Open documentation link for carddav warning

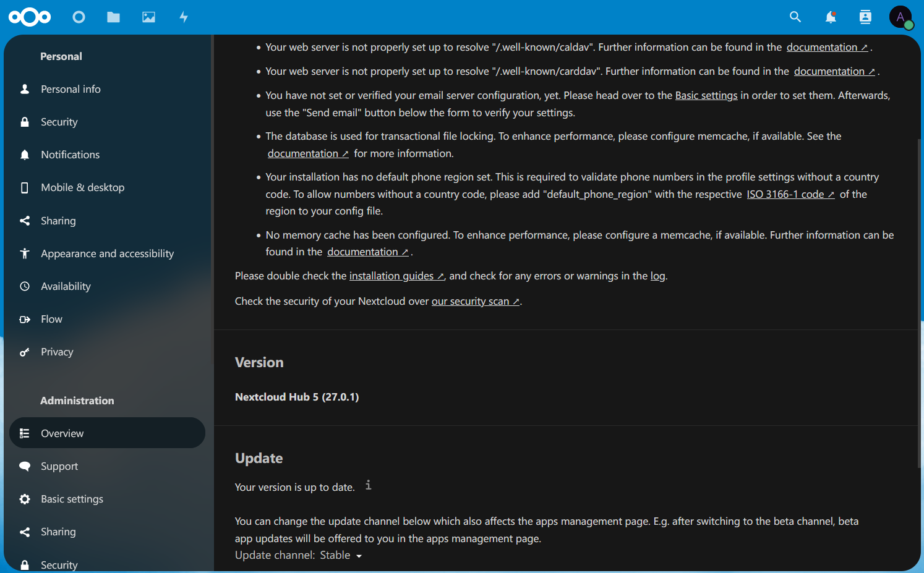834,71
